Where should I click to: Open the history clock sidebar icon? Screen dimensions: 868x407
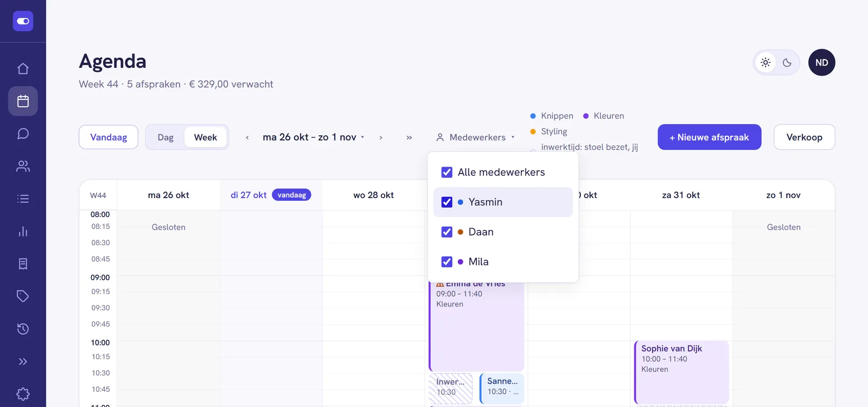(23, 329)
